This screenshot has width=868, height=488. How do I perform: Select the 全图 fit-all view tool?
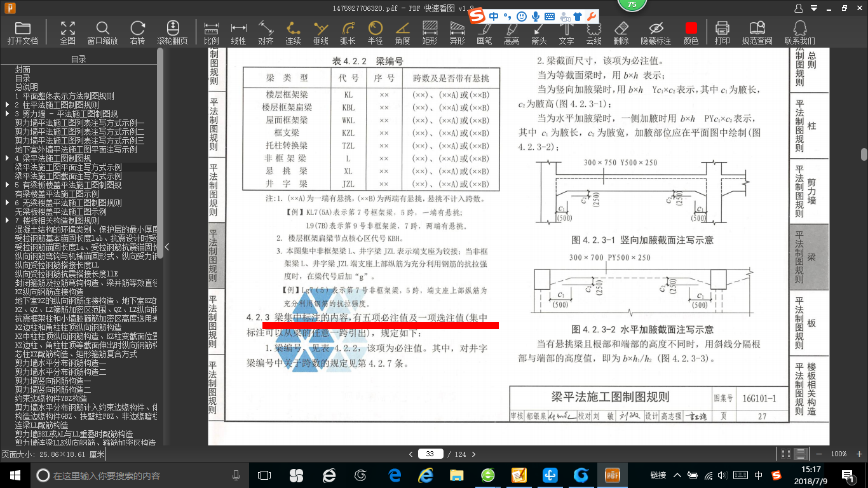point(67,32)
